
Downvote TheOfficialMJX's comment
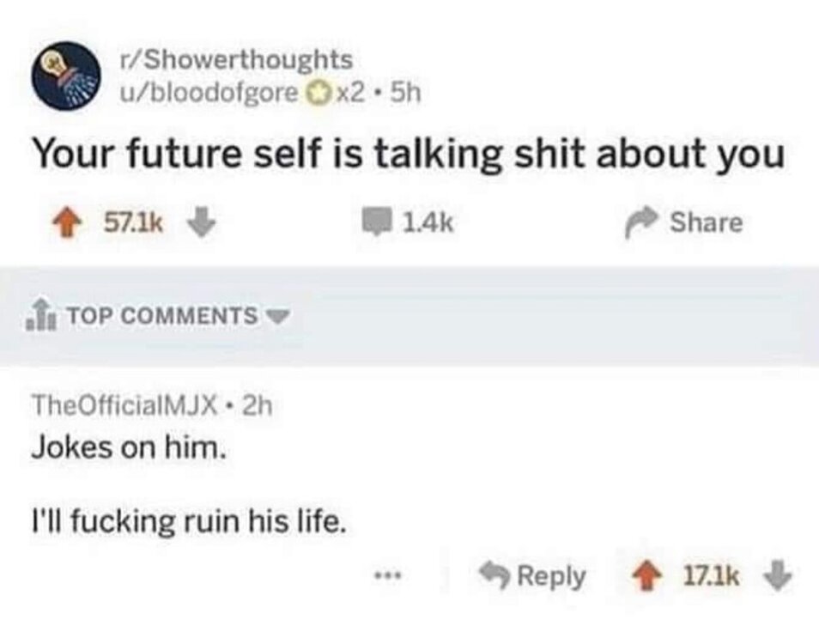pos(777,576)
